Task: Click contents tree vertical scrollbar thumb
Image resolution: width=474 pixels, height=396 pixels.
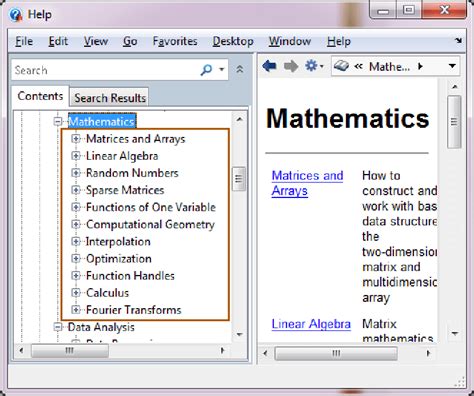Action: click(239, 179)
